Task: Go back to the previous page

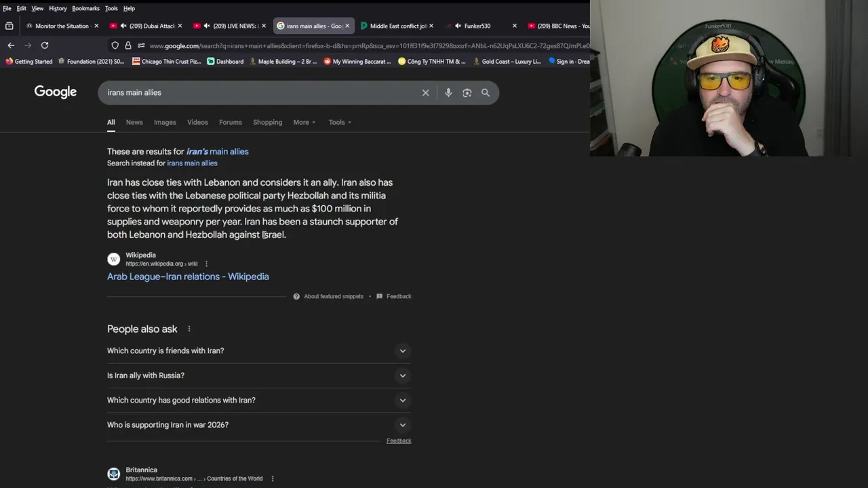Action: 11,45
